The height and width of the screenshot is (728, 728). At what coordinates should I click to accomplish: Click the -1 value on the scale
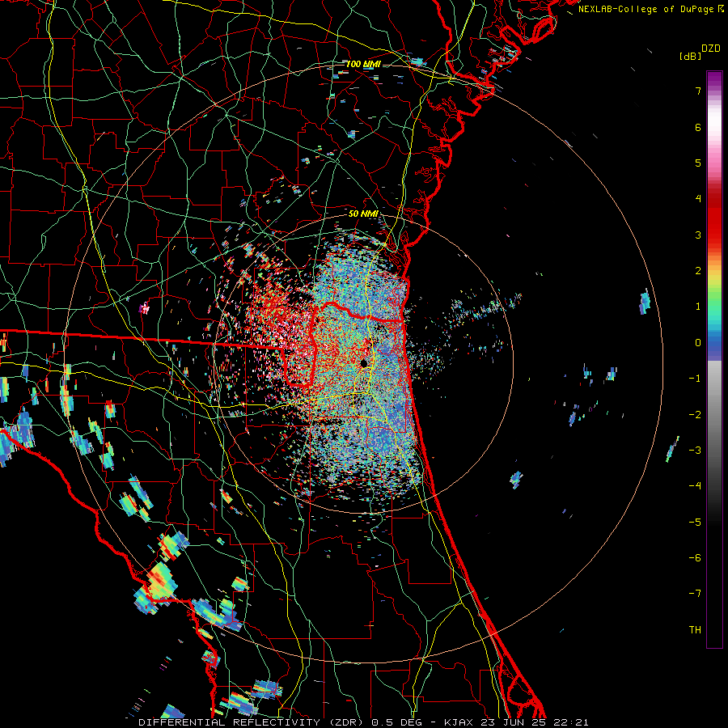pos(695,379)
